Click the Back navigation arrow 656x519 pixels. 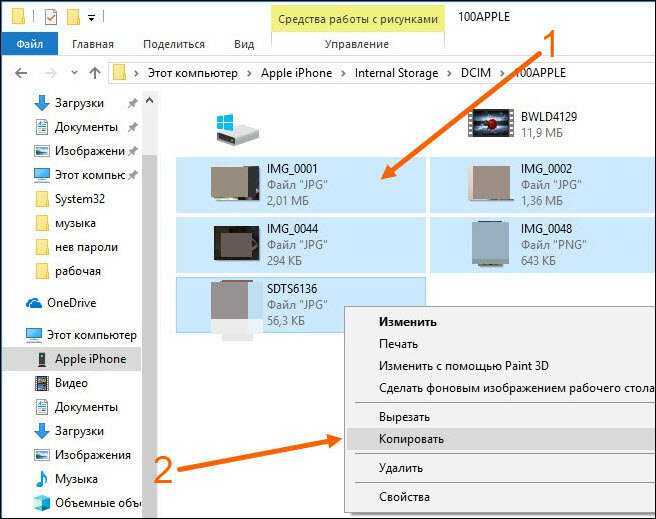[21, 73]
